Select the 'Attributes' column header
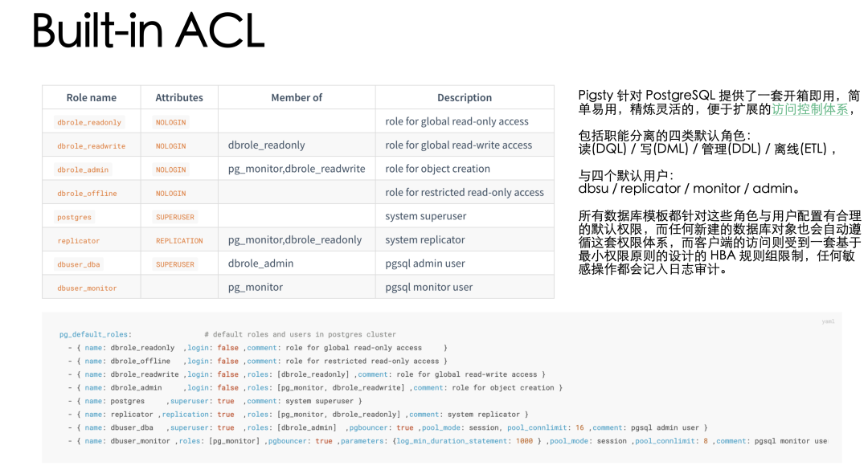Screen dimensions: 868x470 tap(179, 97)
